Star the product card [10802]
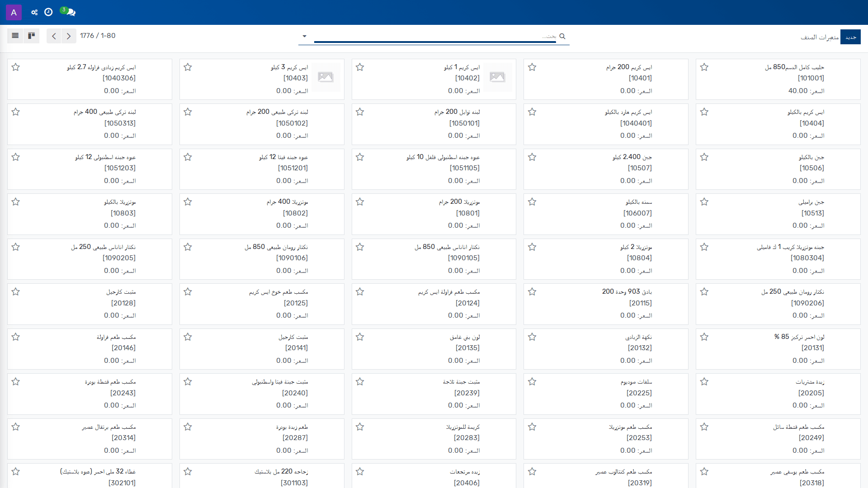This screenshot has height=488, width=868. pos(188,202)
